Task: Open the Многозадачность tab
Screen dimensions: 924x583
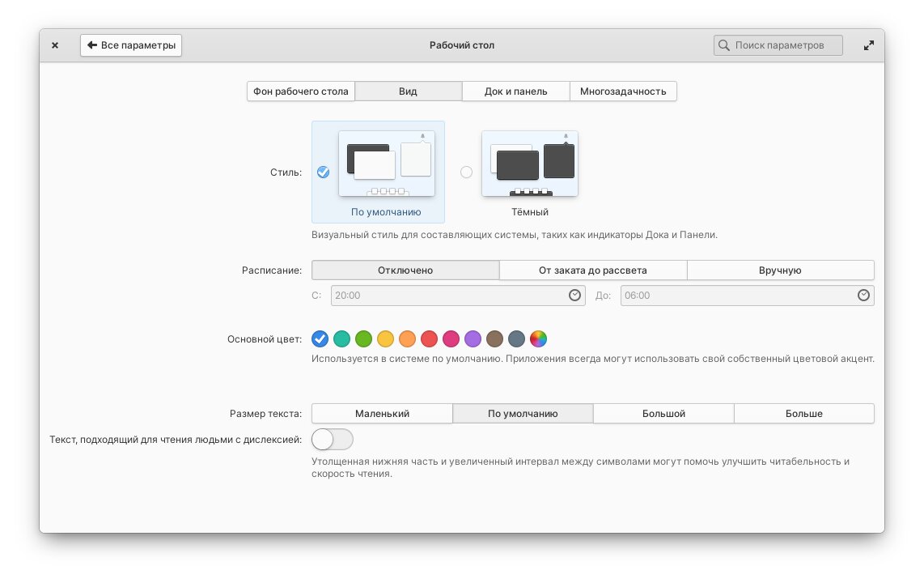Action: pos(623,91)
